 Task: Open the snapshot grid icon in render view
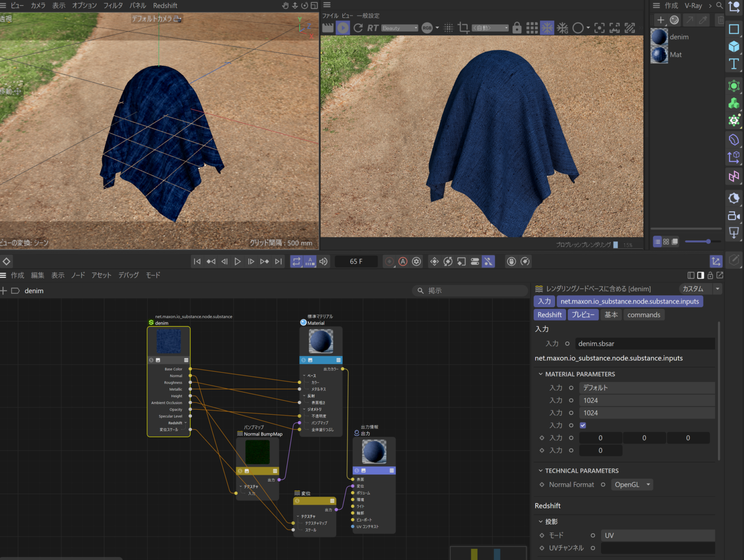click(x=531, y=28)
